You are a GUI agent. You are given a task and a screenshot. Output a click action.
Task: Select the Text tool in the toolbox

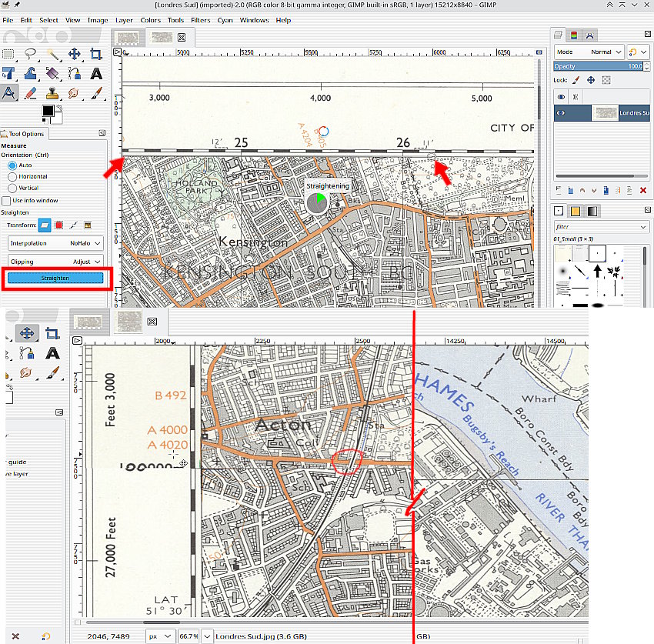(x=96, y=74)
